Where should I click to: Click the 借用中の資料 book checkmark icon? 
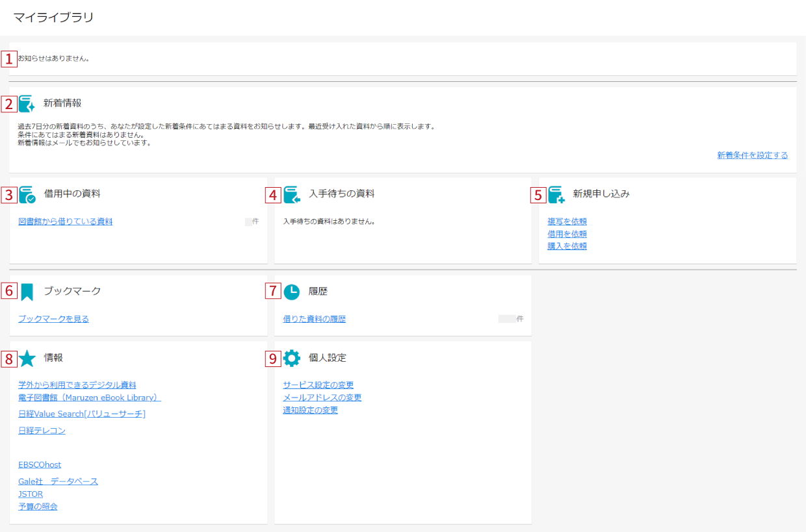click(27, 195)
